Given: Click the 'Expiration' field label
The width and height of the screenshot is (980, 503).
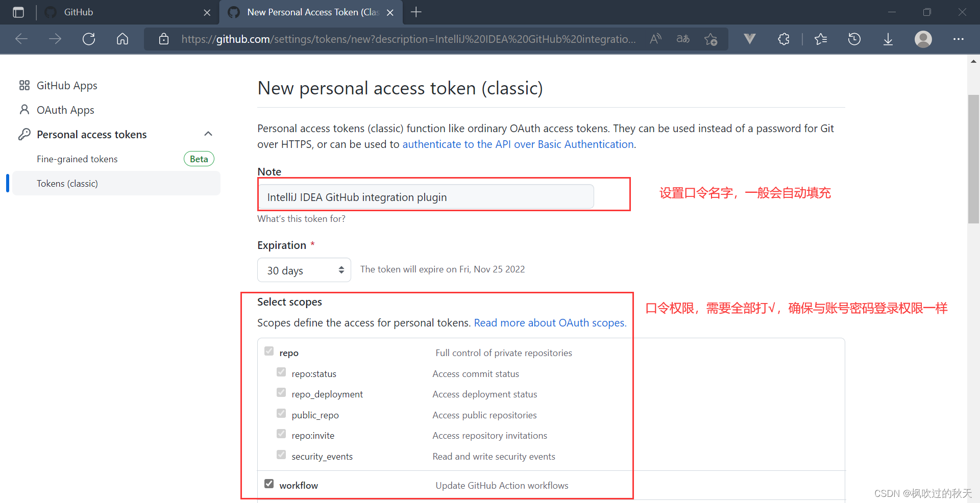Looking at the screenshot, I should tap(282, 245).
